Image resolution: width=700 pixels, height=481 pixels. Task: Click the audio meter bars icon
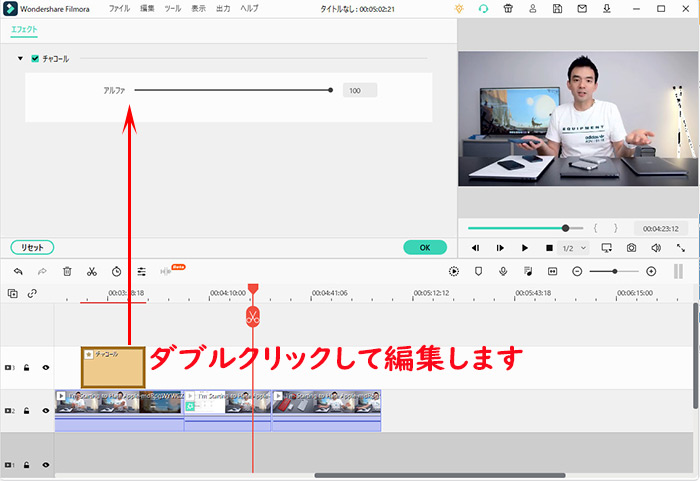678,271
